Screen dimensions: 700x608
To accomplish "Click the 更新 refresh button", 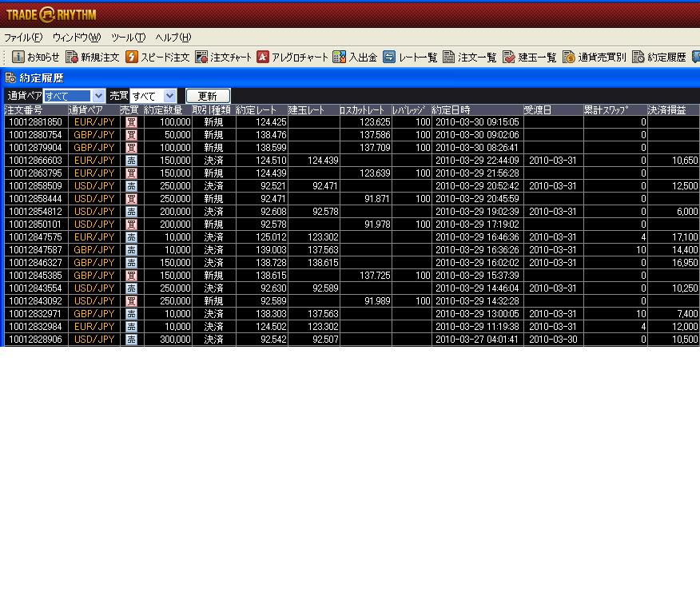I will pos(208,96).
